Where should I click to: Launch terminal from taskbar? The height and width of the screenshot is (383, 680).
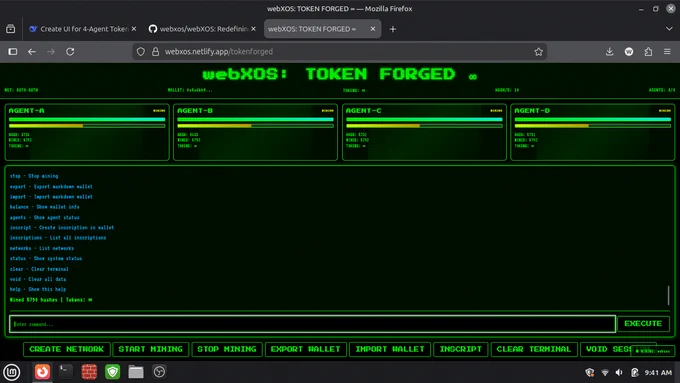click(x=65, y=372)
